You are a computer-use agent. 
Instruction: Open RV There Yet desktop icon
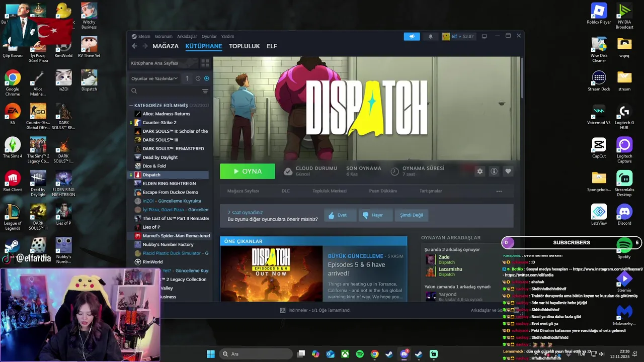coord(89,47)
